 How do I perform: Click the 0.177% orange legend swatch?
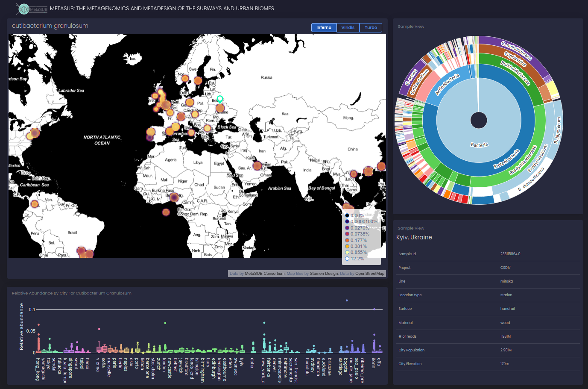point(347,240)
